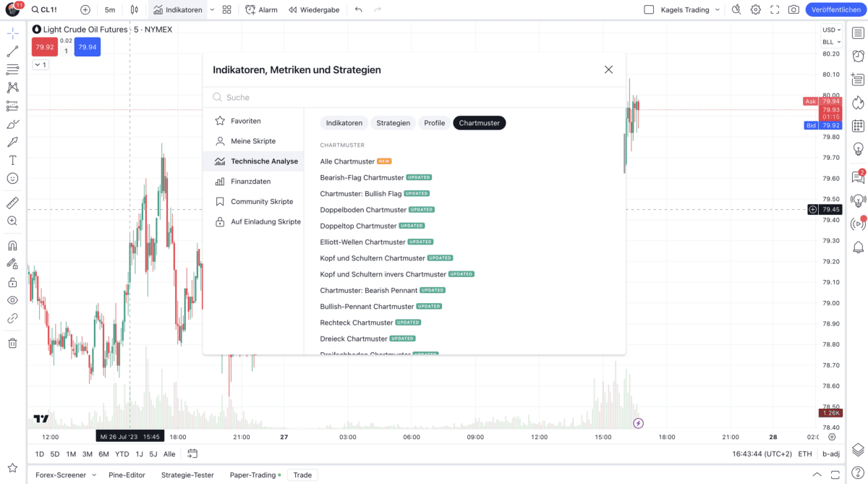868x484 pixels.
Task: Open the notifications bell
Action: click(x=858, y=248)
